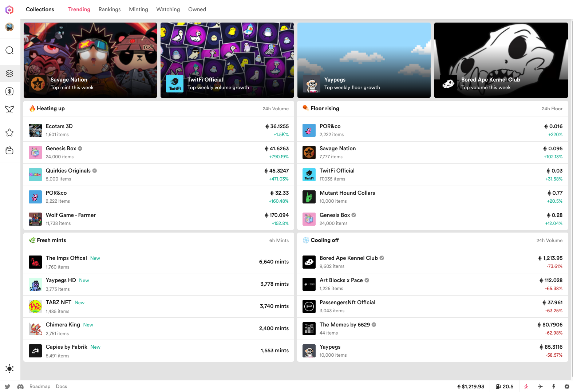Image resolution: width=573 pixels, height=392 pixels.
Task: Switch to the Minting tab
Action: pyautogui.click(x=138, y=9)
